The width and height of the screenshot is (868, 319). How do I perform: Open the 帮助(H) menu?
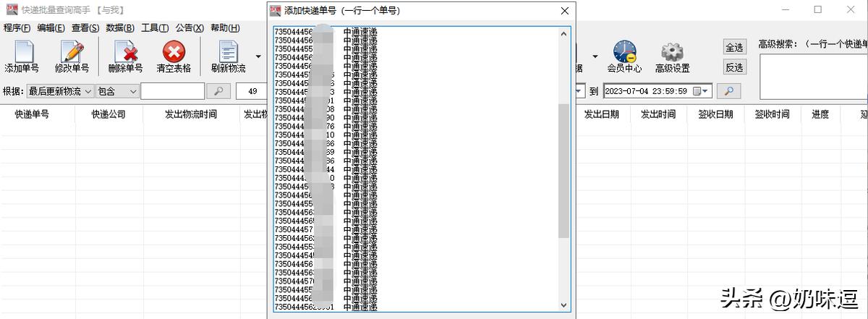point(225,28)
